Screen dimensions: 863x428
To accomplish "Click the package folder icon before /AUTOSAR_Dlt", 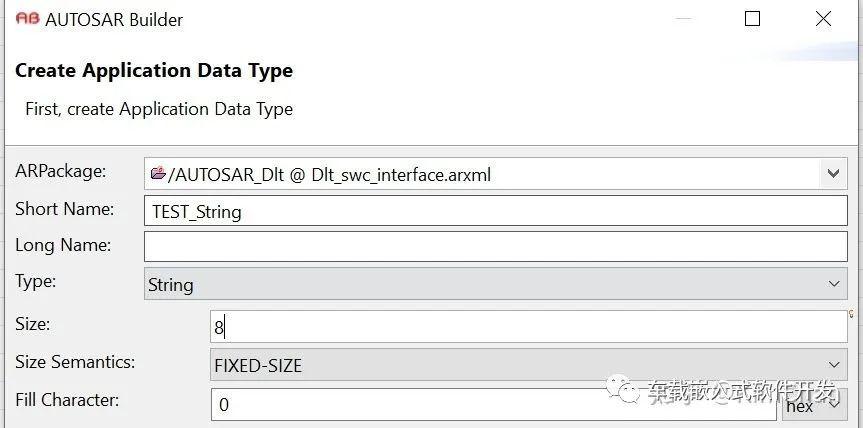I will tap(158, 174).
